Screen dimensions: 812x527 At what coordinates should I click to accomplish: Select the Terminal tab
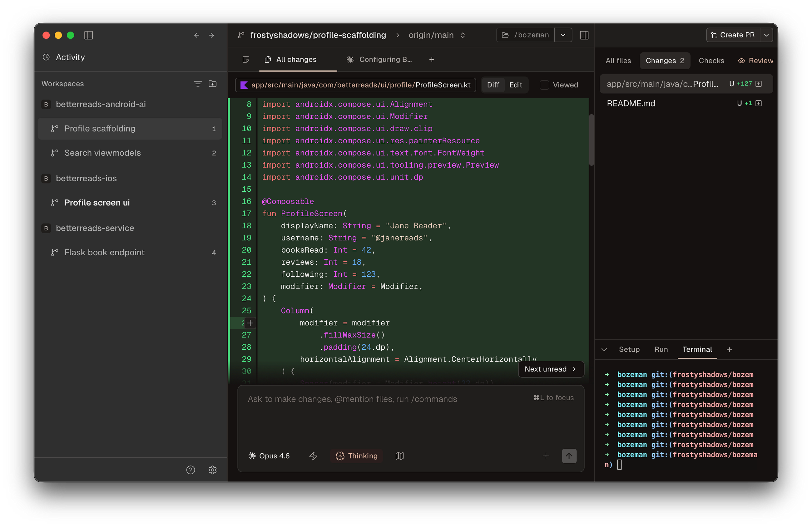pyautogui.click(x=697, y=350)
